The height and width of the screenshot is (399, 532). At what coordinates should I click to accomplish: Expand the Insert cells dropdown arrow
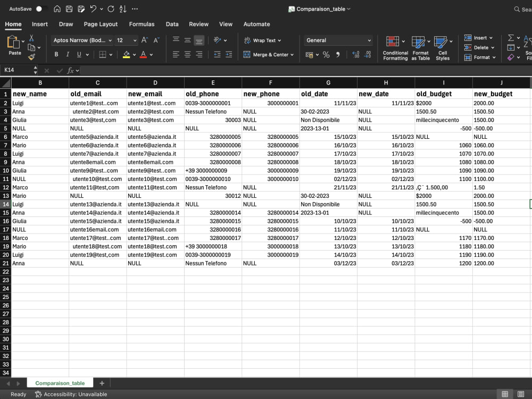click(x=491, y=38)
